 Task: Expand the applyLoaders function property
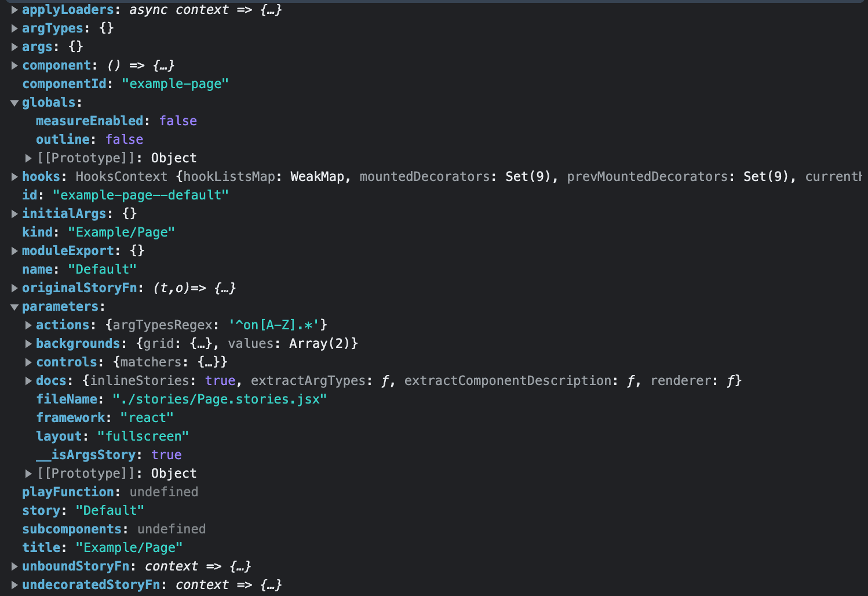(x=14, y=9)
